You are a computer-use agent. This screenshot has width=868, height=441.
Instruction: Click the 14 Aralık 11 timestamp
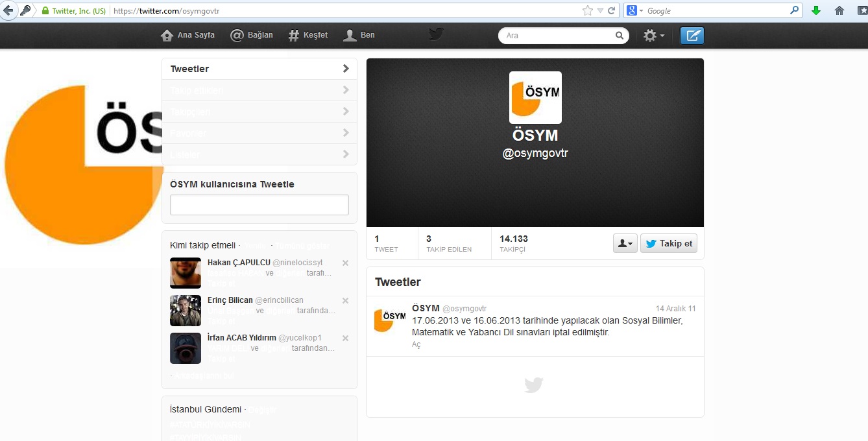point(675,309)
